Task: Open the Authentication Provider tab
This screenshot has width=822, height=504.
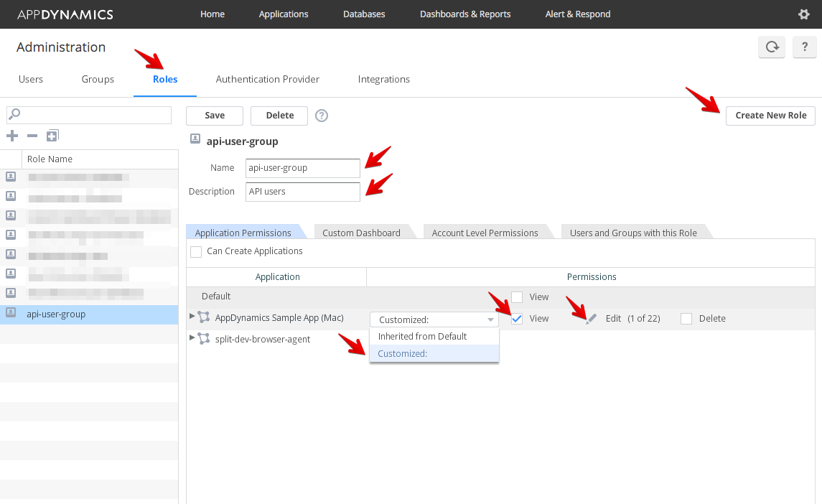Action: (267, 80)
